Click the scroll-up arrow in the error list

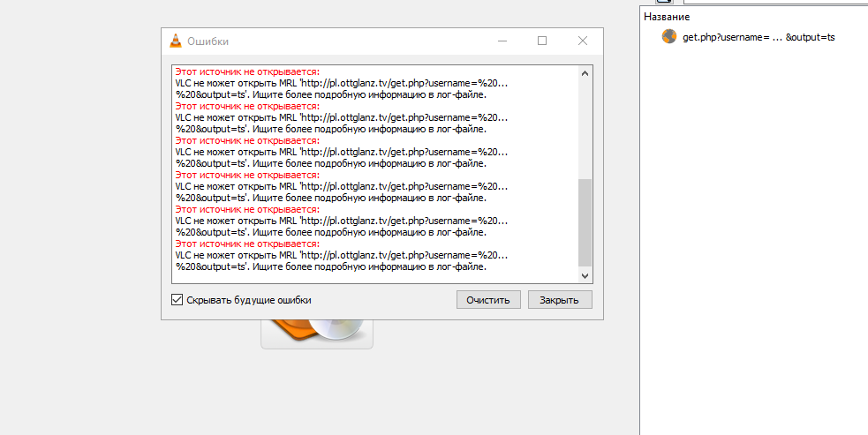(x=585, y=73)
